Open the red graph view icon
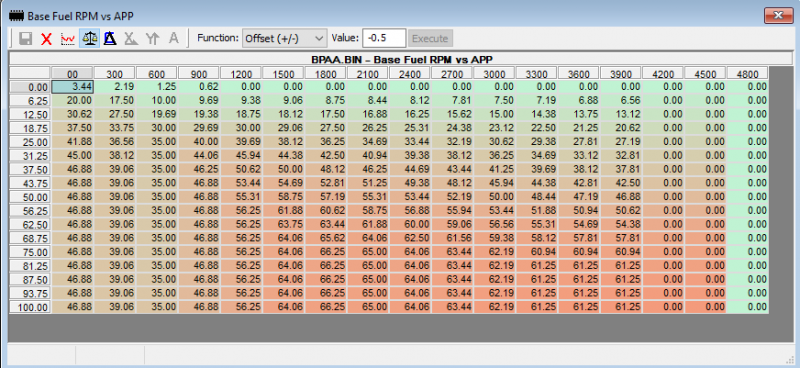Image resolution: width=800 pixels, height=368 pixels. [68, 38]
